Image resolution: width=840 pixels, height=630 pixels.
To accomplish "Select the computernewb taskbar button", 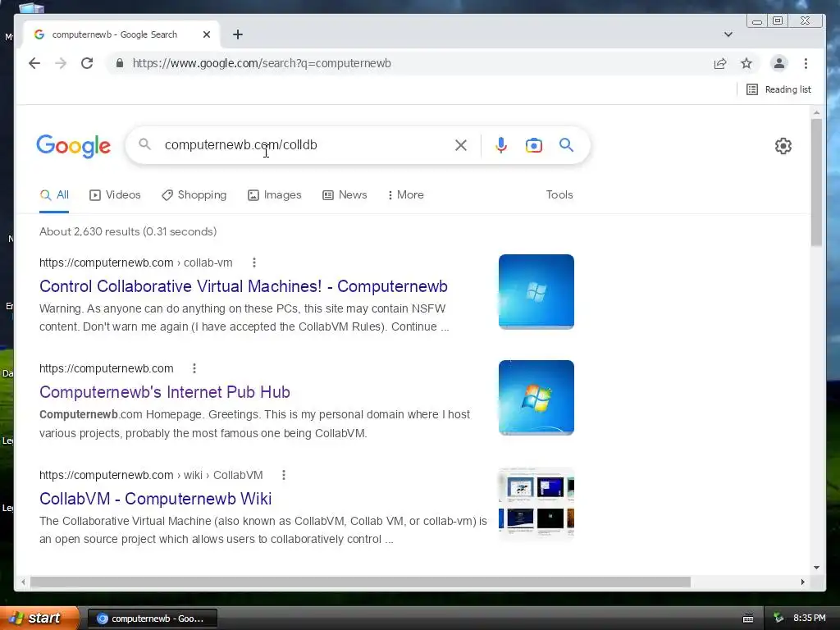I will [152, 619].
